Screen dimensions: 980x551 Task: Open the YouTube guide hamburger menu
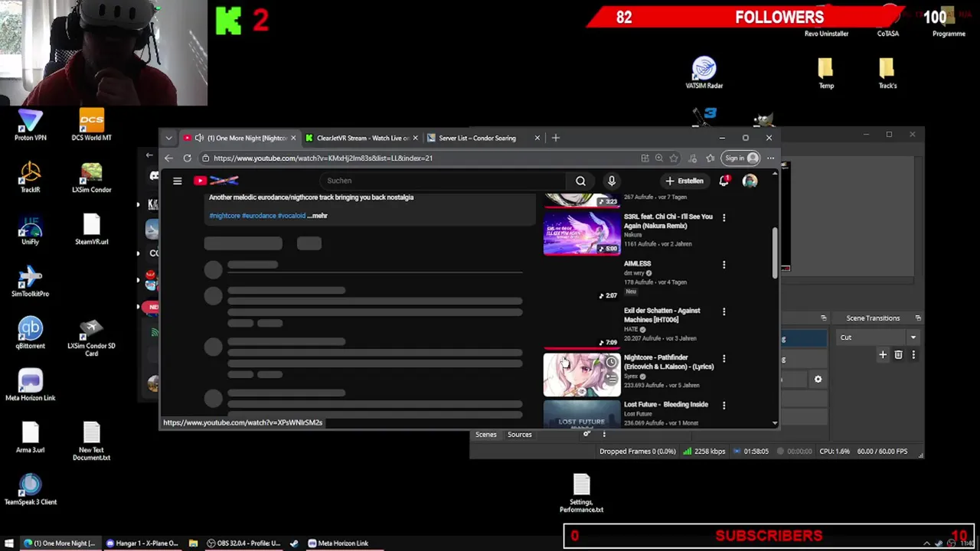(x=177, y=181)
